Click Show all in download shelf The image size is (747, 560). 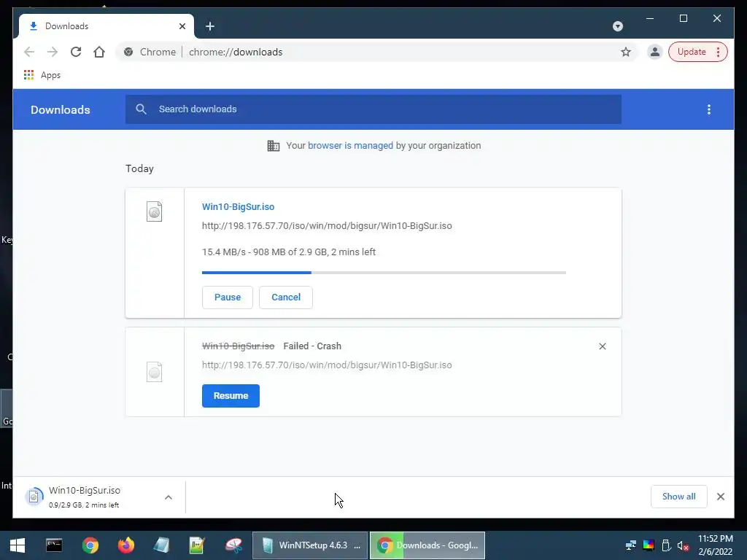tap(679, 497)
